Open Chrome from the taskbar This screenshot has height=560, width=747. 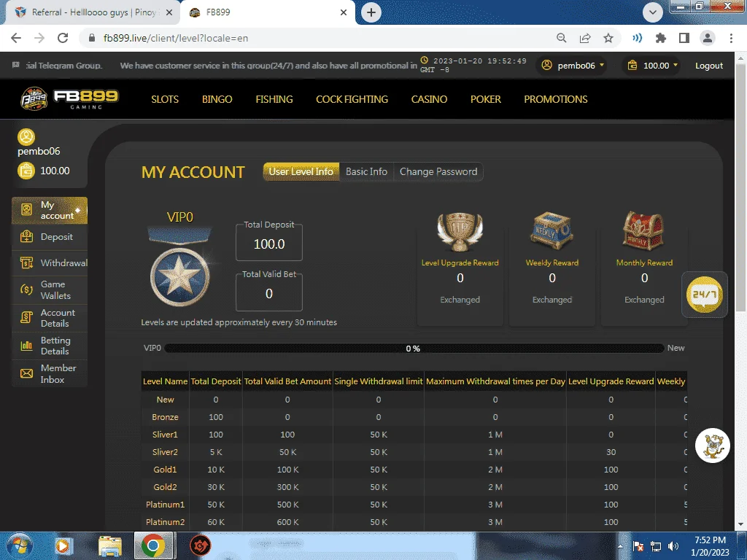pos(153,545)
